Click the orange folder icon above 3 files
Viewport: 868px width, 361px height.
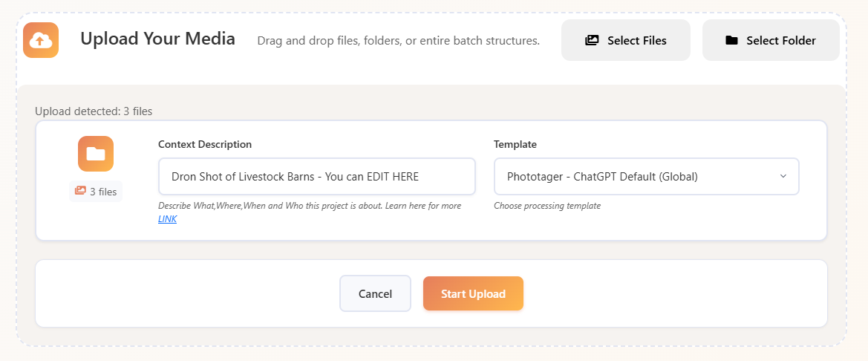point(96,154)
